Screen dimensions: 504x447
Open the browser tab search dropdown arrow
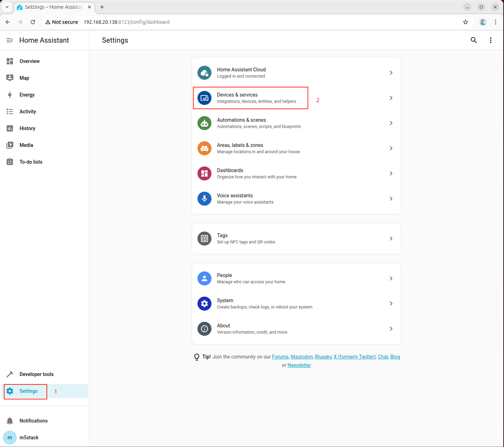(7, 7)
